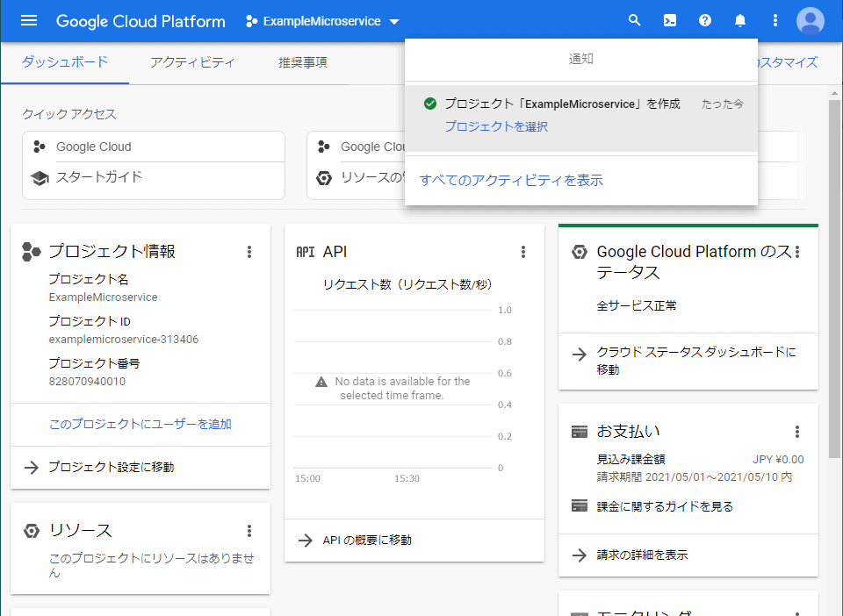
Task: Open the hamburger navigation menu
Action: (28, 21)
